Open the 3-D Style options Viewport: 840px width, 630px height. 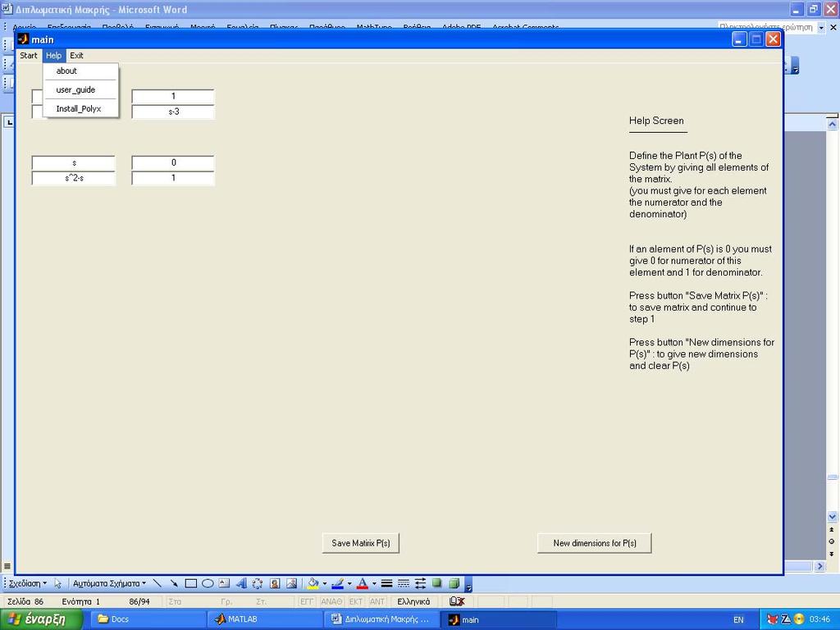point(454,583)
